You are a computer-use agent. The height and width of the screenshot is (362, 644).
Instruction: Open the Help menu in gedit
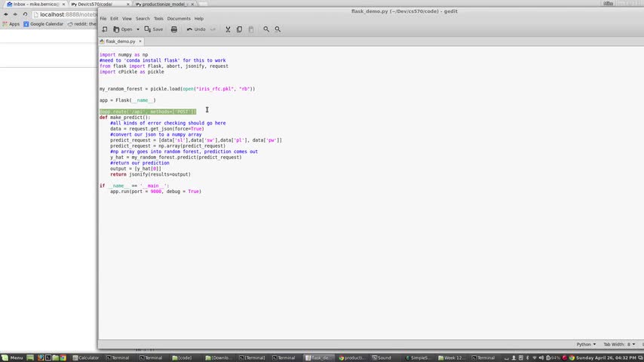coord(199,19)
